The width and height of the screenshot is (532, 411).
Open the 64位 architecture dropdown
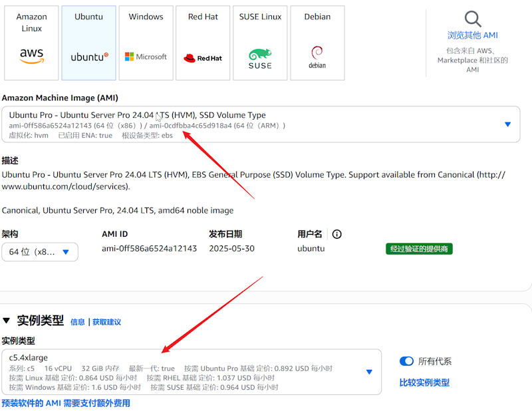[x=40, y=252]
